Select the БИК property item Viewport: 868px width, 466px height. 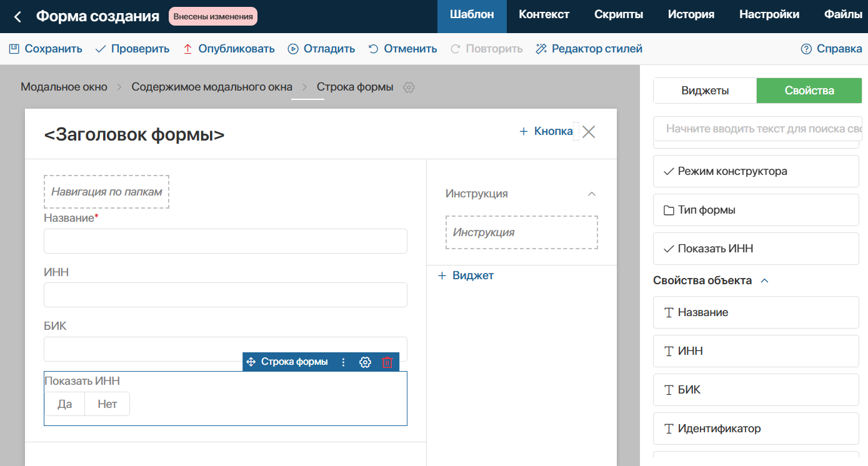756,390
